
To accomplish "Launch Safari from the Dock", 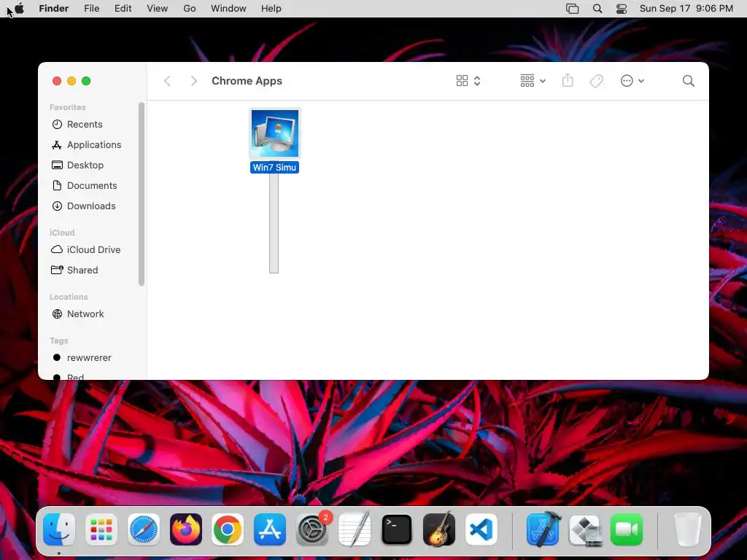I will [144, 529].
